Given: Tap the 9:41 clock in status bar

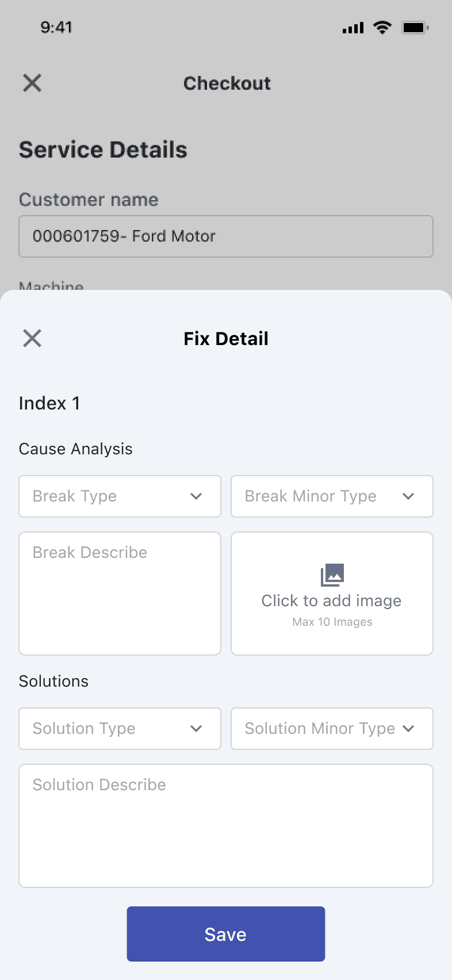Looking at the screenshot, I should pyautogui.click(x=56, y=27).
